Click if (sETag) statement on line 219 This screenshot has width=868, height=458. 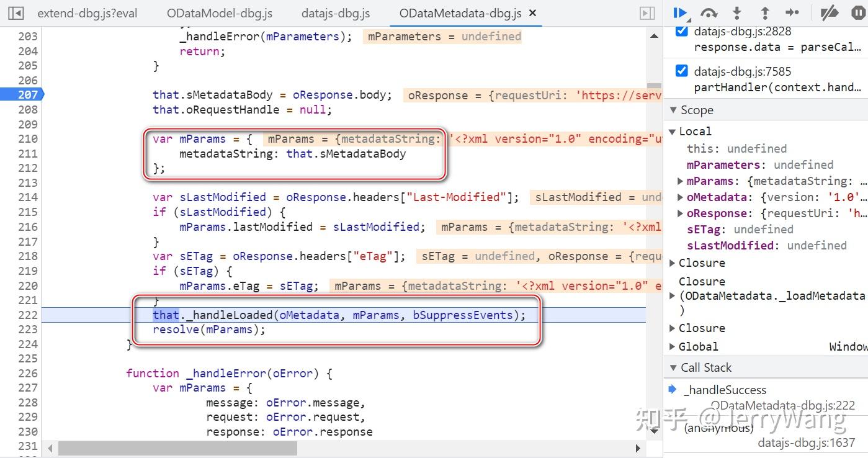click(192, 271)
